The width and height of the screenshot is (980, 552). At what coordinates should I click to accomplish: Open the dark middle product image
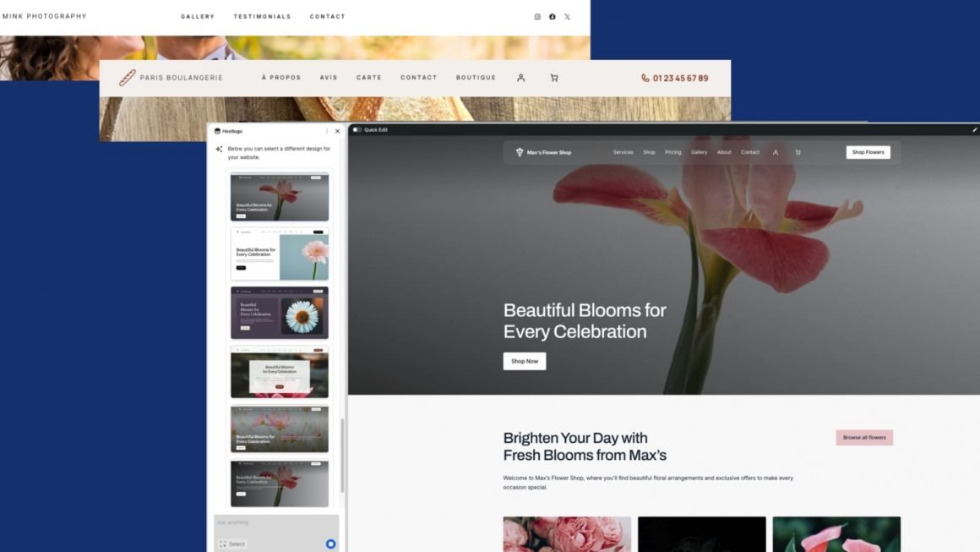click(702, 534)
